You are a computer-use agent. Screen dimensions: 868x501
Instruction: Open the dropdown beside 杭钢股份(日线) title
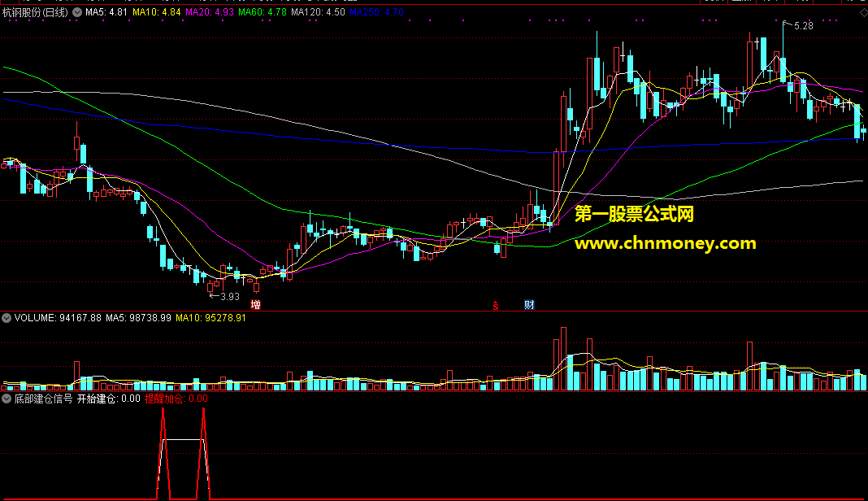click(x=77, y=12)
